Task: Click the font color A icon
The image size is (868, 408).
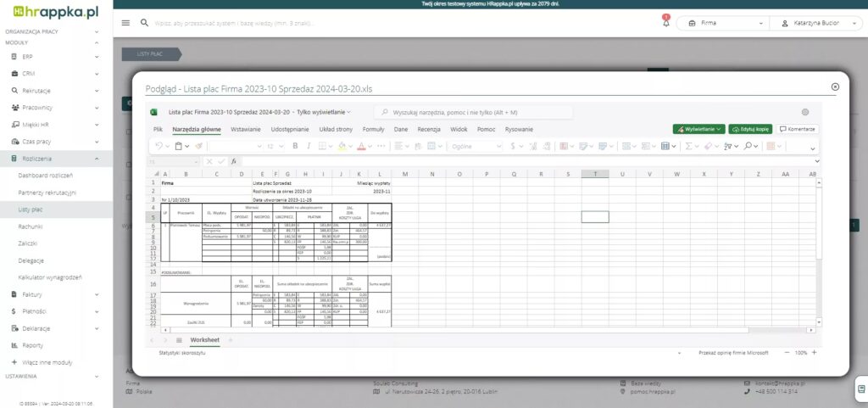Action: tap(360, 146)
